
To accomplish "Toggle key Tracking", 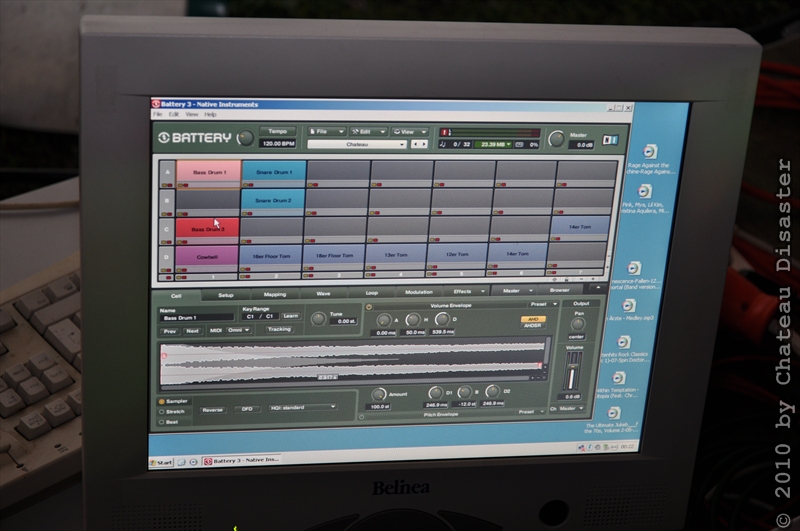I will pos(279,330).
